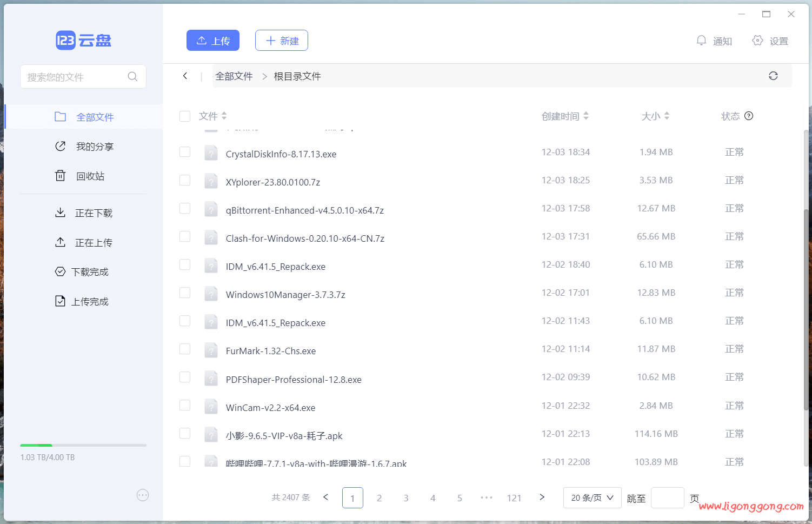The height and width of the screenshot is (524, 812).
Task: Click file icon of FurMark-1.32-Chs.exe
Action: pos(211,350)
